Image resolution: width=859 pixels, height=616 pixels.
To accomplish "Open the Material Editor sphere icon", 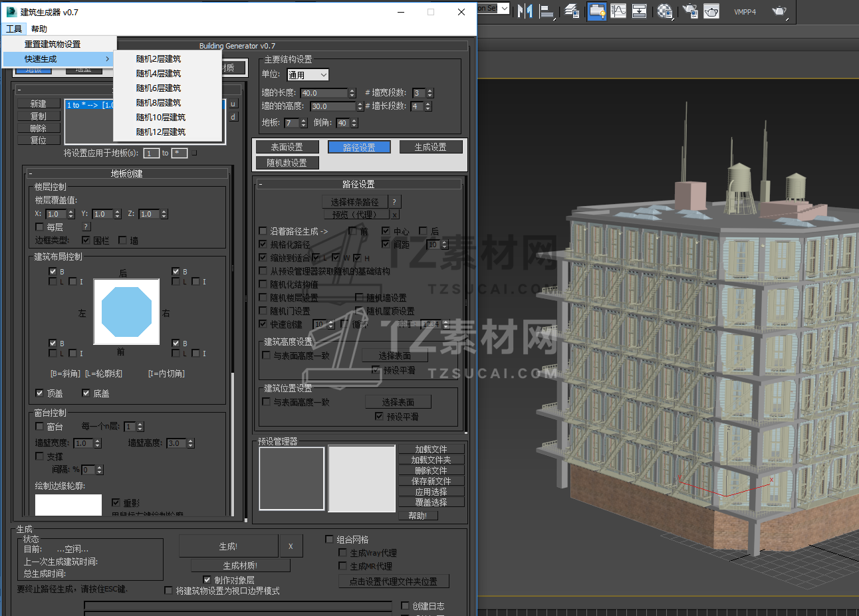I will point(664,11).
